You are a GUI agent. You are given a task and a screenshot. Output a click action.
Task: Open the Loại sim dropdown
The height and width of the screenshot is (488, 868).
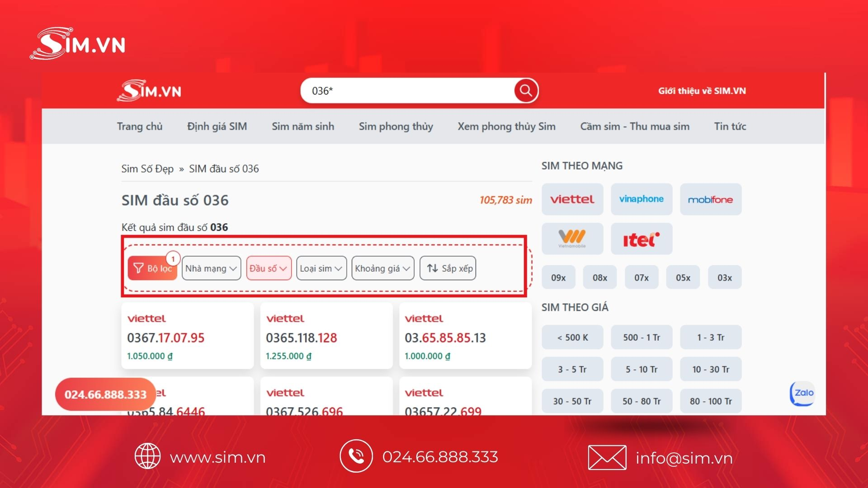(x=321, y=268)
